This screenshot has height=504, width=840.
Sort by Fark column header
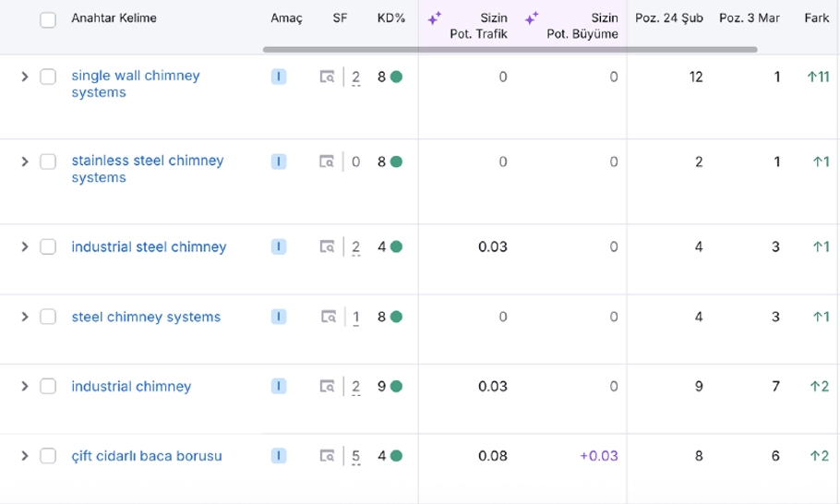pos(816,18)
